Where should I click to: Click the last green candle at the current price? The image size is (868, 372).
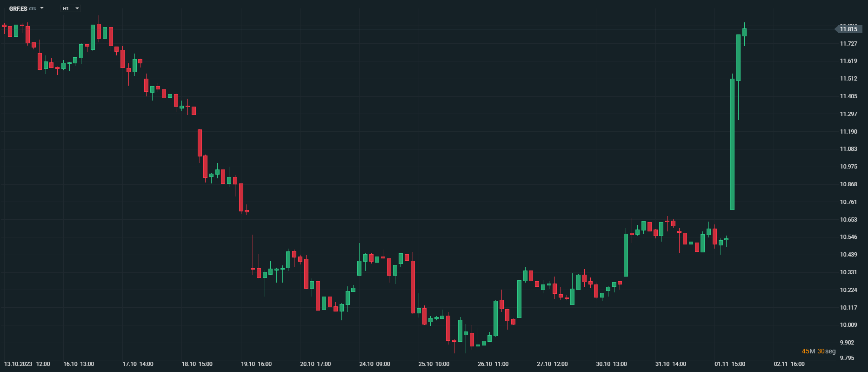tap(744, 32)
